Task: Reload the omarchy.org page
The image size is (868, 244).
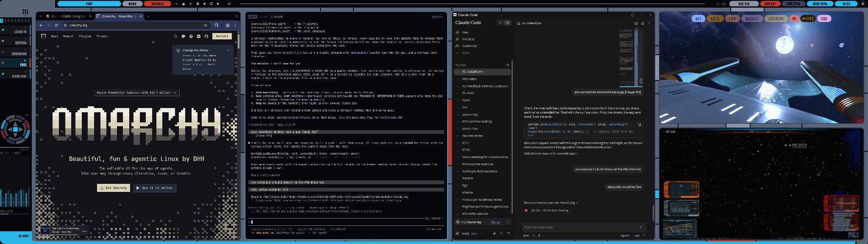Action: click(x=56, y=25)
